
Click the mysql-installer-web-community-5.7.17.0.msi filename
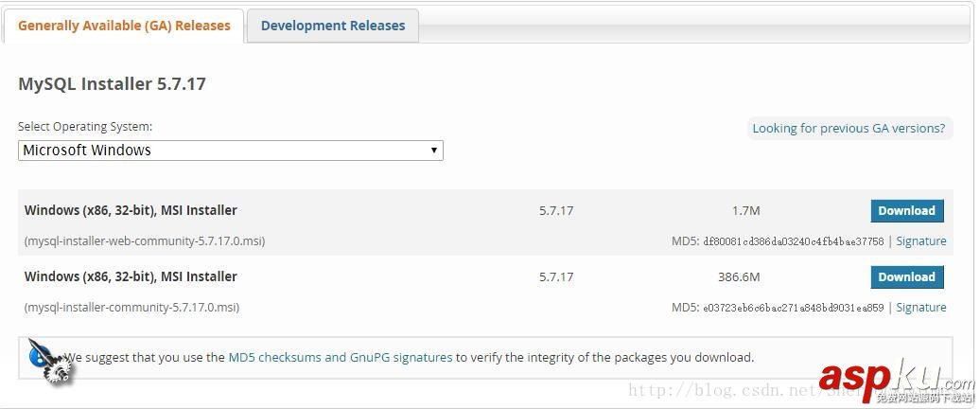[145, 241]
